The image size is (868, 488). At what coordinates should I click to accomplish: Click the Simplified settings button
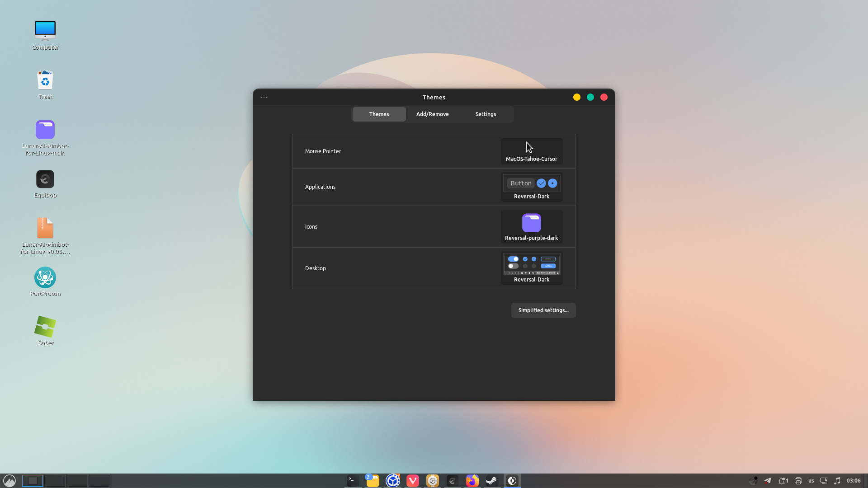pos(543,310)
